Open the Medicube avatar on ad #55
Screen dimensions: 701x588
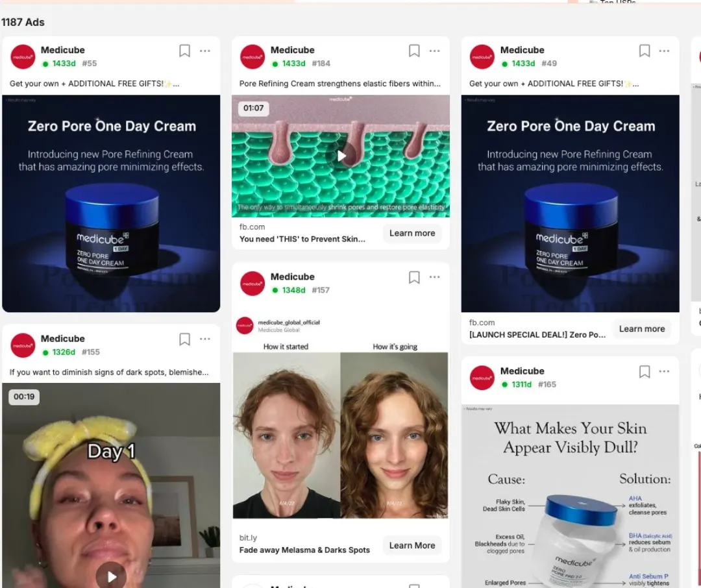pyautogui.click(x=23, y=56)
